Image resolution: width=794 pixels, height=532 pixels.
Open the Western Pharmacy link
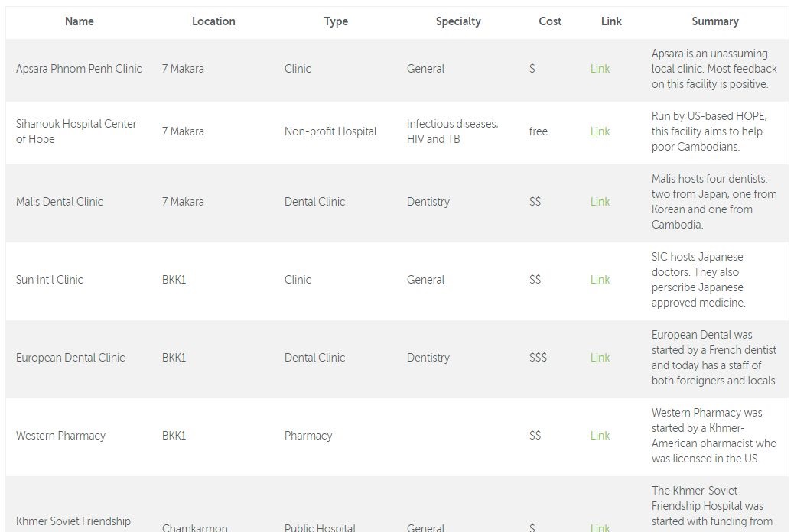[600, 436]
